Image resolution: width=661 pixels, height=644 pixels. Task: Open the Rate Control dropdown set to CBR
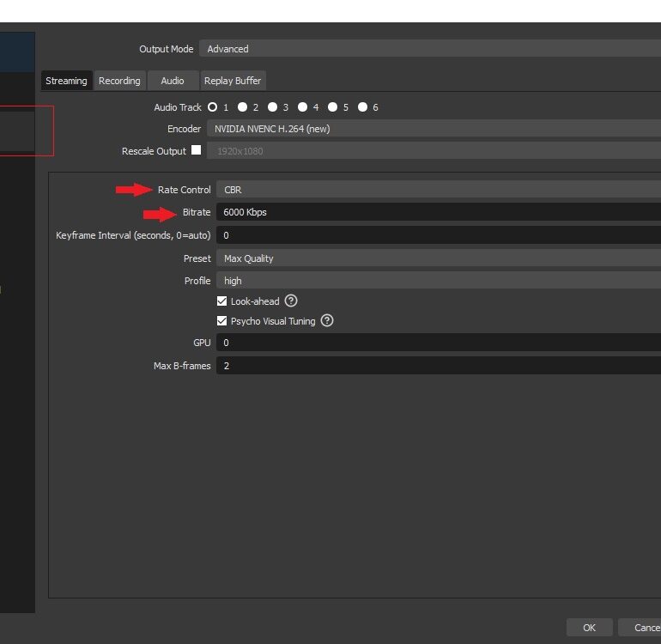click(x=439, y=190)
